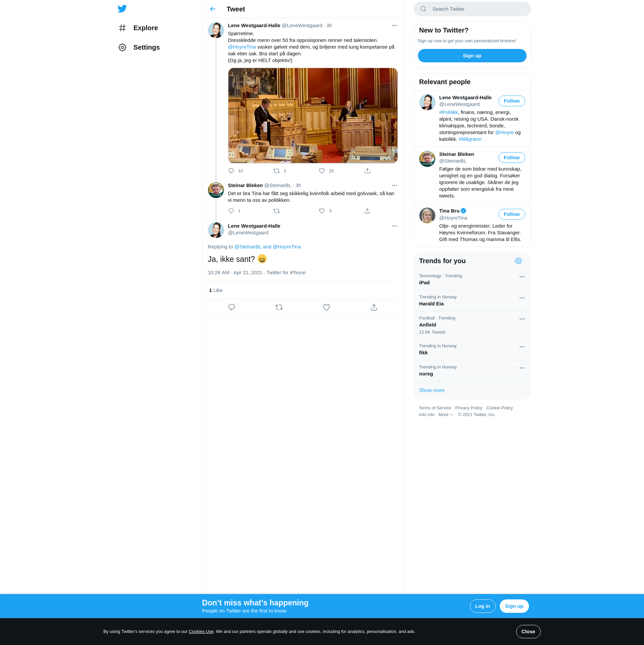Image resolution: width=644 pixels, height=645 pixels.
Task: Open Explore from the sidebar
Action: click(138, 28)
